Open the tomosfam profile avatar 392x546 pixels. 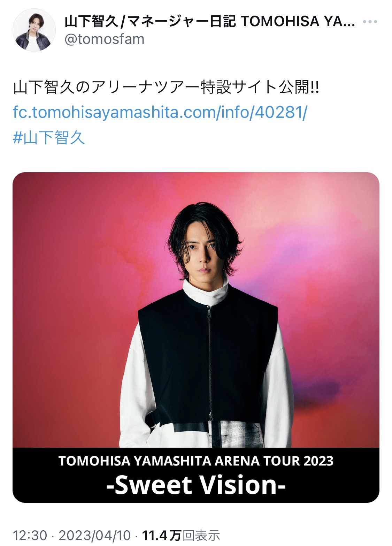(34, 30)
